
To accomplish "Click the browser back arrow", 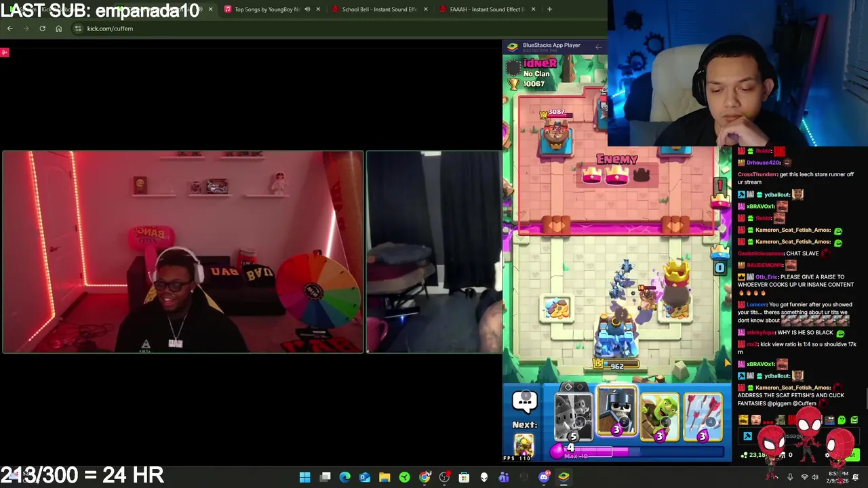I will tap(9, 28).
